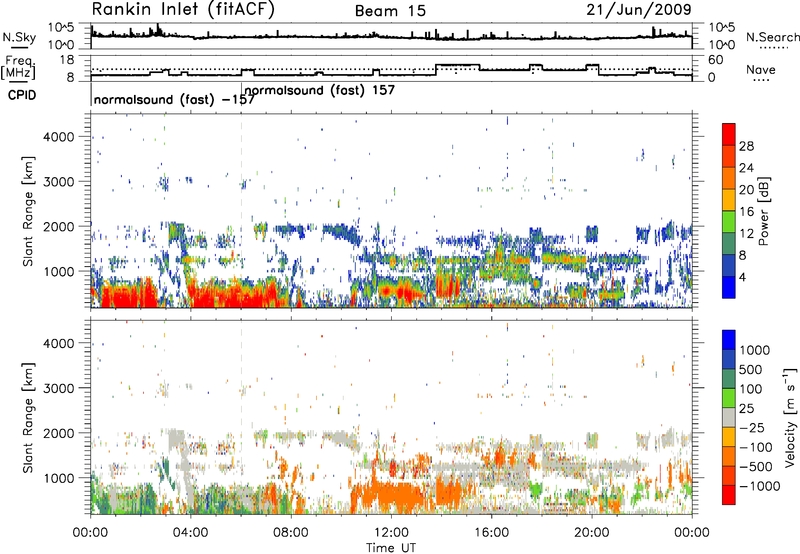
Task: Click the grey band of the velocity colorbar
Action: (x=729, y=417)
